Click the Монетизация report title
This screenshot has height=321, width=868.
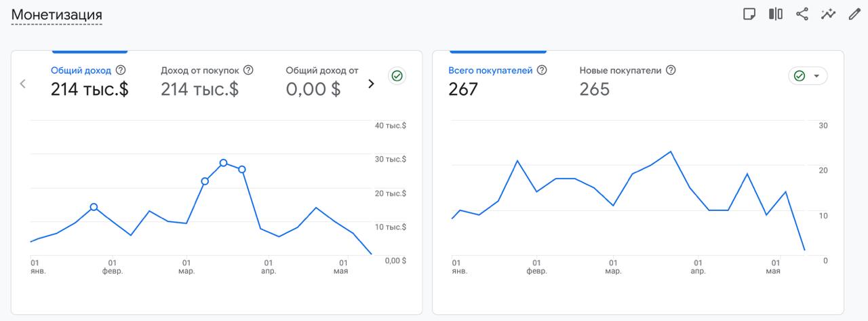tap(56, 14)
